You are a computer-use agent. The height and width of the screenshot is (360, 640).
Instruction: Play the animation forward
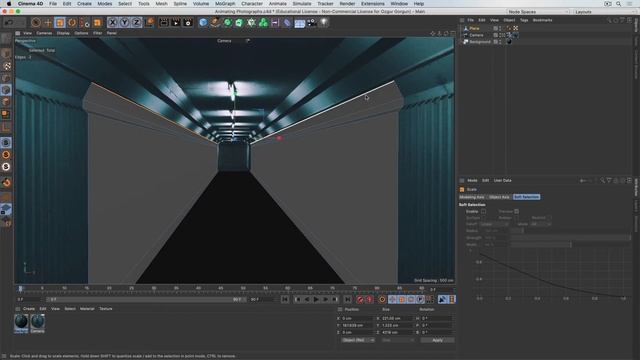(x=316, y=300)
